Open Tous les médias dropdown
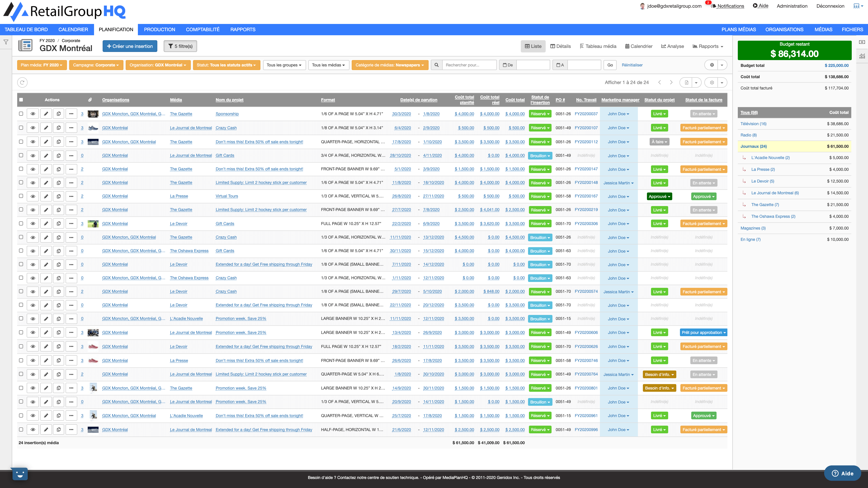868x488 pixels. pyautogui.click(x=328, y=65)
